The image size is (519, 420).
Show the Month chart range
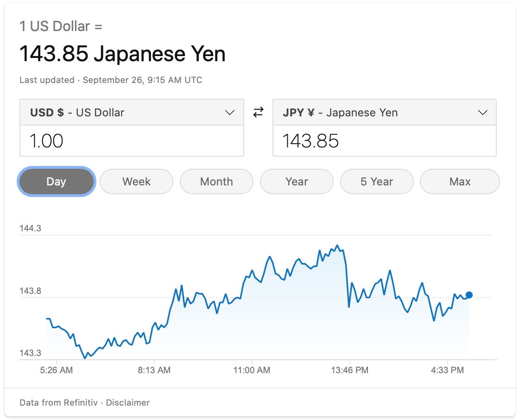pyautogui.click(x=216, y=182)
